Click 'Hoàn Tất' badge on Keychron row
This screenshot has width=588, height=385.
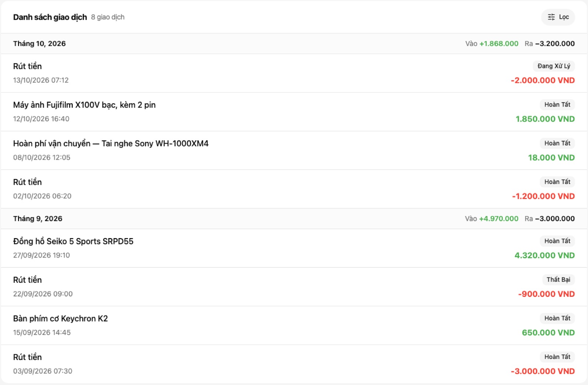click(x=557, y=318)
